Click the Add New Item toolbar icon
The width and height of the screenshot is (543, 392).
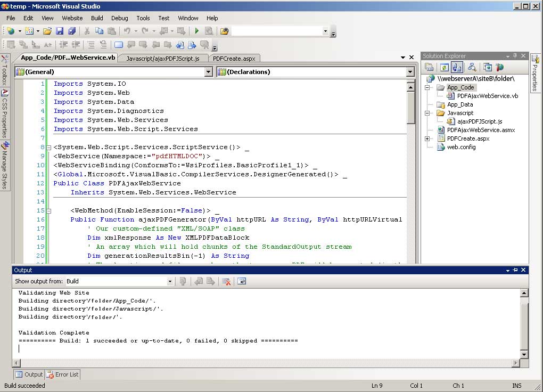pos(29,31)
